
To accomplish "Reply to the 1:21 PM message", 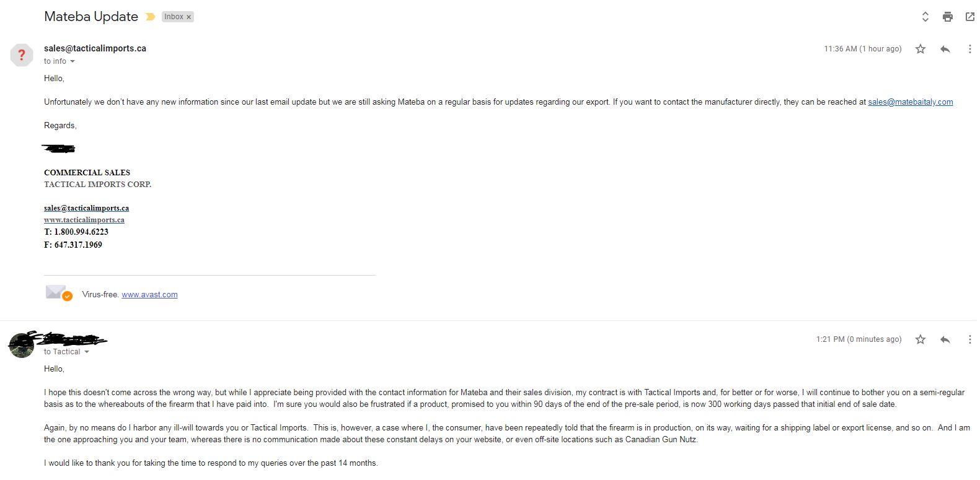I will 945,339.
